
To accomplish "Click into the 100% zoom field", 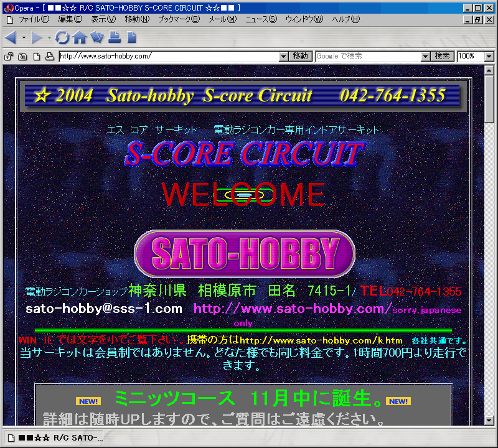I will tap(471, 57).
